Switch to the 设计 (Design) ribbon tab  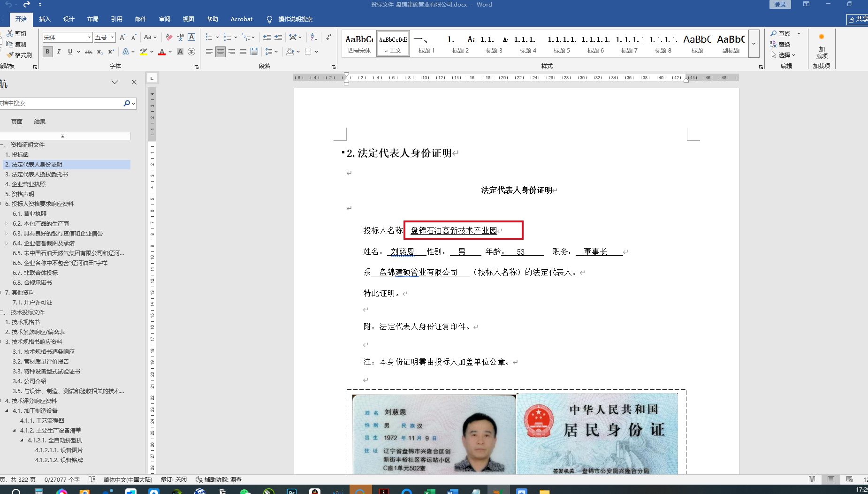click(x=69, y=19)
